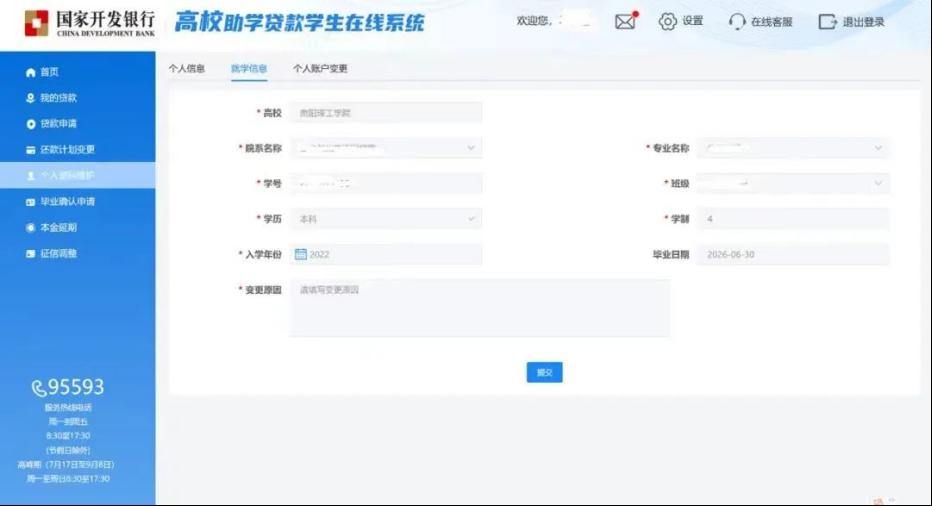Screen dimensions: 932x506
Task: Open 征信调整 sidebar item
Action: point(58,254)
